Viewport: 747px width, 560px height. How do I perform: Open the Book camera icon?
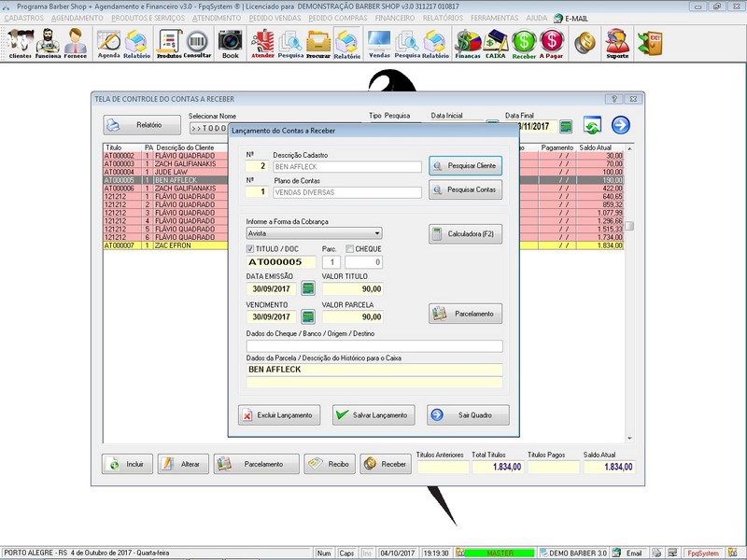tap(230, 43)
